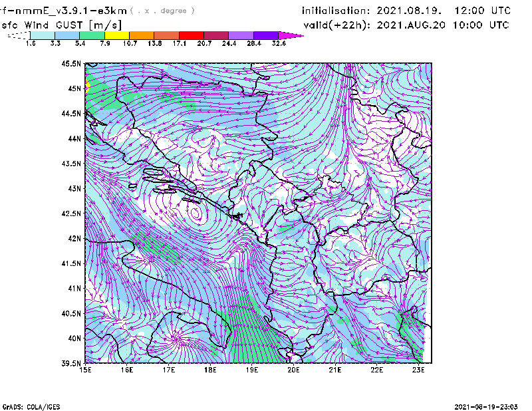The image size is (532, 411).
Task: Click the 45.5N latitude label
Action: tap(71, 63)
